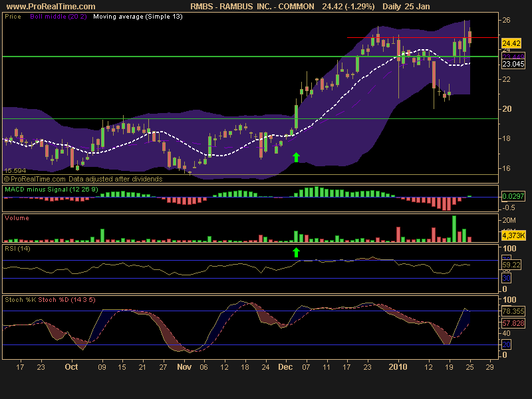Image resolution: width=532 pixels, height=399 pixels.
Task: Click the blue 20 stochastic level label
Action: [x=506, y=344]
